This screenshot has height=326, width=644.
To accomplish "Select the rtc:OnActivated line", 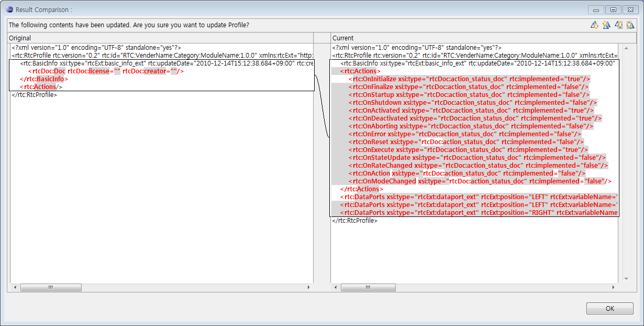I will (x=471, y=111).
